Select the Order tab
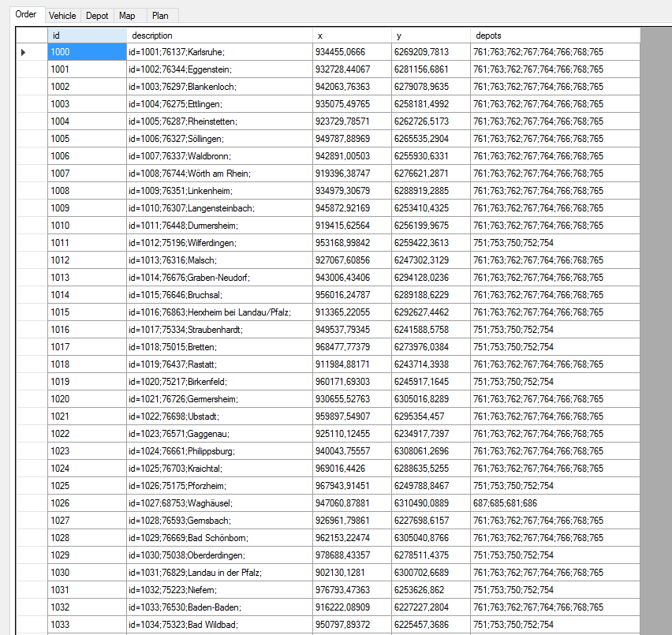The image size is (672, 635). [26, 14]
